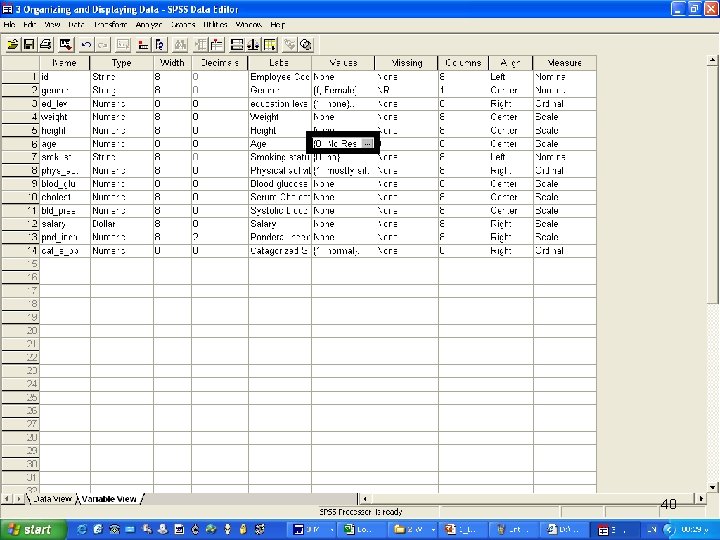Click the Print toolbar icon

point(45,45)
